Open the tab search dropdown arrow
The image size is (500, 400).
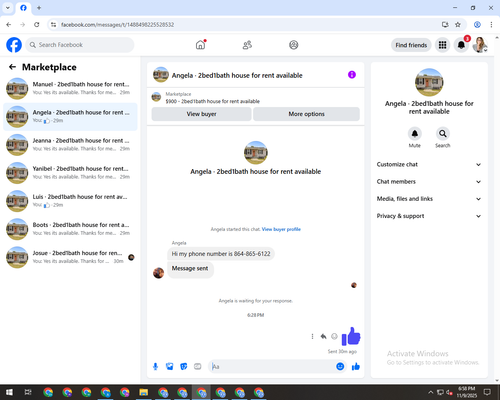(8, 8)
